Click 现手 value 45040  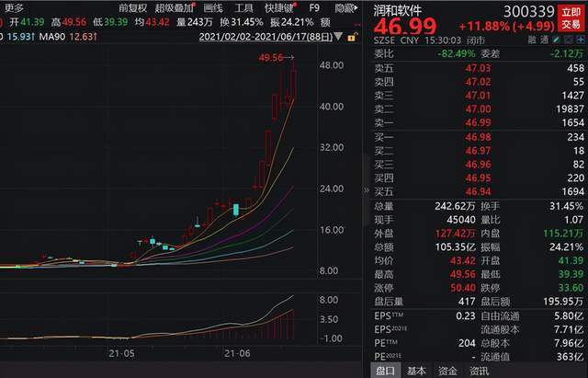tap(461, 220)
